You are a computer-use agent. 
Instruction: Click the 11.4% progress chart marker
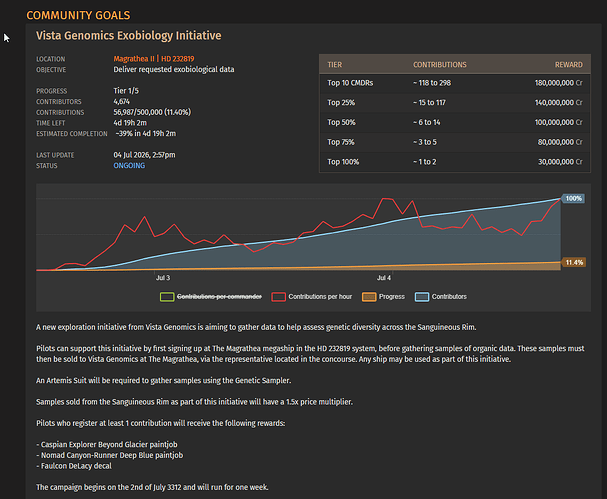pos(574,262)
